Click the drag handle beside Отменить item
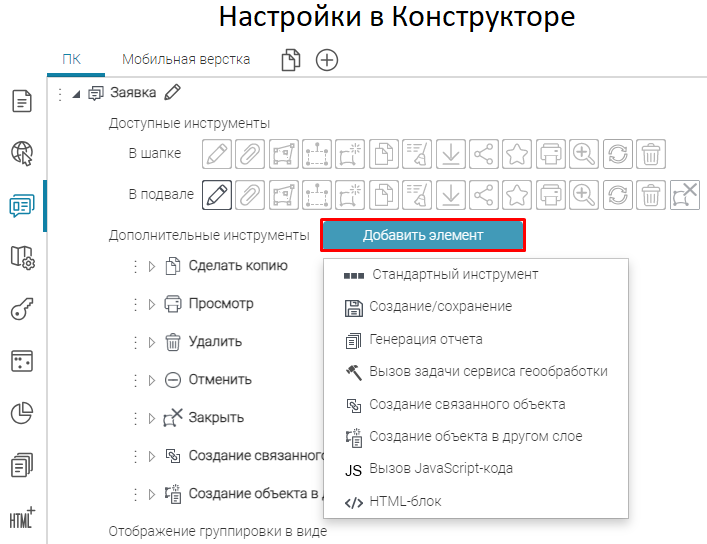The width and height of the screenshot is (707, 544). pos(134,380)
